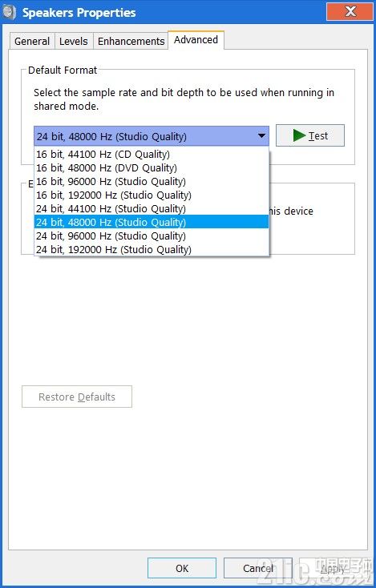The image size is (376, 588).
Task: Click the speaker icon in title bar
Action: click(x=9, y=12)
